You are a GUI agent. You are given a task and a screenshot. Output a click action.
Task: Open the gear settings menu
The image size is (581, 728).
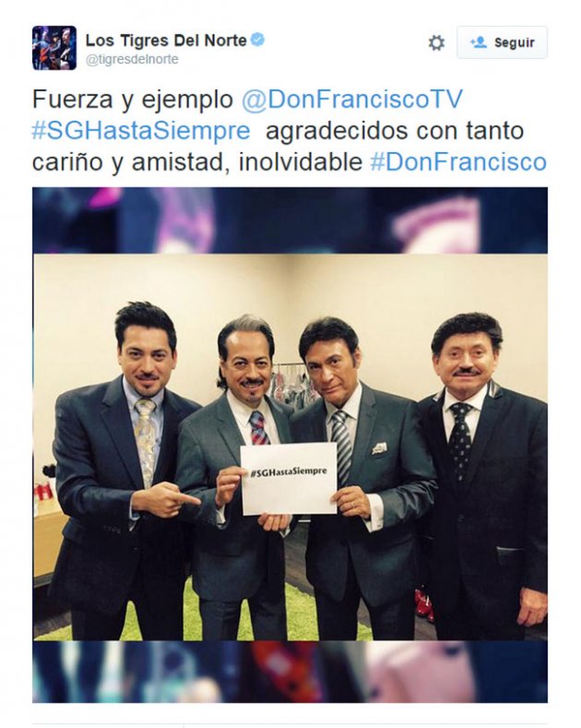point(436,42)
